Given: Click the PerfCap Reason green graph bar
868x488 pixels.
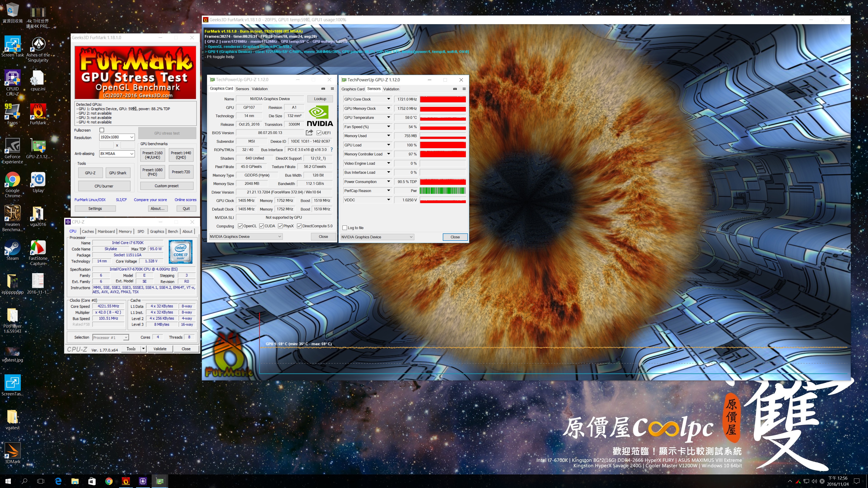Looking at the screenshot, I should tap(443, 191).
